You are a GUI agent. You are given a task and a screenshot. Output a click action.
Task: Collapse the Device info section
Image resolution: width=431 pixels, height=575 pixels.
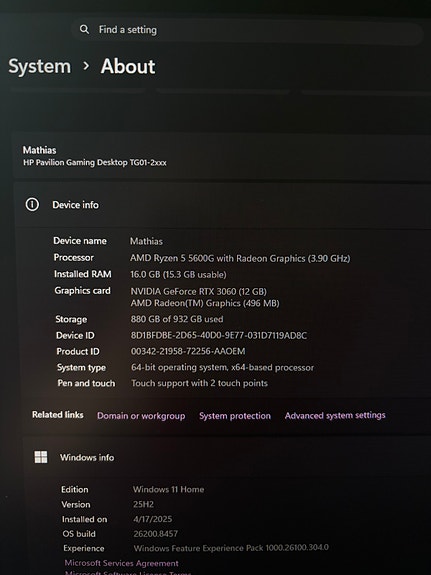pyautogui.click(x=223, y=205)
